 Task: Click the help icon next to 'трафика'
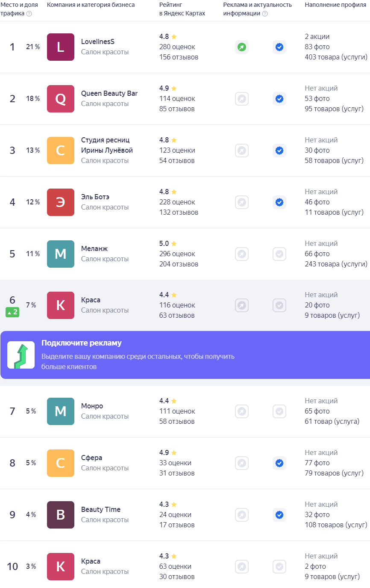pos(29,14)
